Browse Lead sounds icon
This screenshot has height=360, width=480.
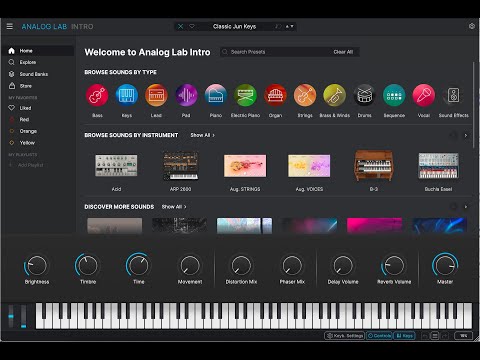click(156, 95)
